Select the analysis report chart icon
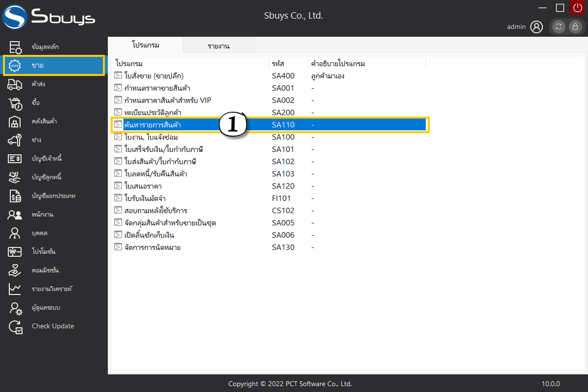The image size is (588, 392). tap(15, 289)
